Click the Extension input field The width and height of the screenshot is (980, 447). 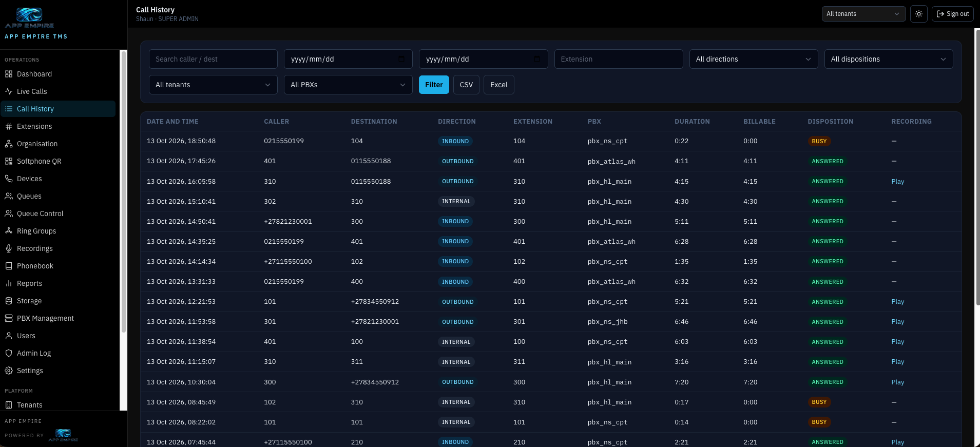point(619,59)
